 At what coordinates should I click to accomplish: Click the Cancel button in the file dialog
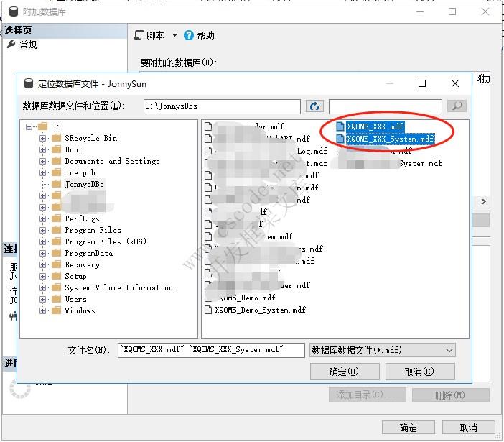click(x=419, y=372)
